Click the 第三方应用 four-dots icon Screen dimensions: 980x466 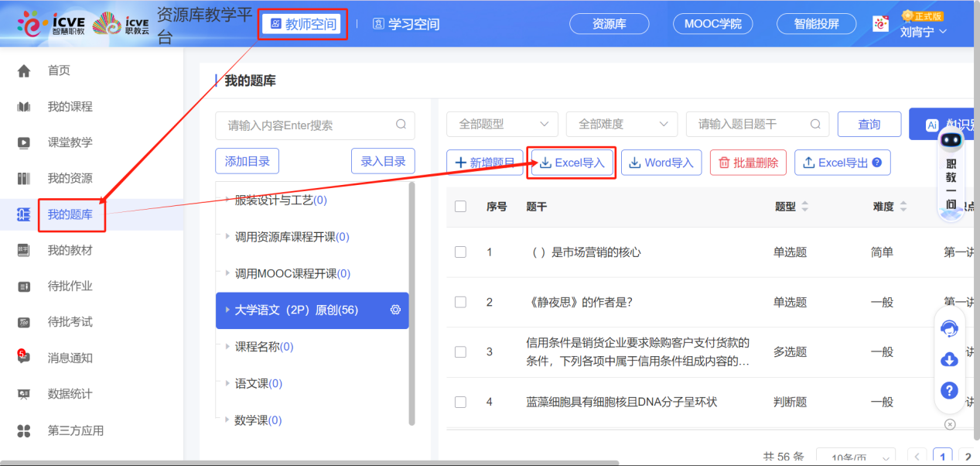[24, 430]
